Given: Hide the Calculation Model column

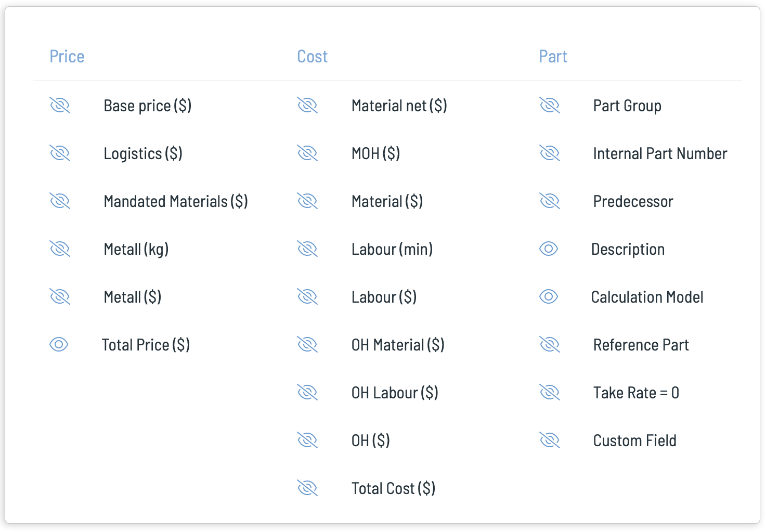Looking at the screenshot, I should coord(549,296).
